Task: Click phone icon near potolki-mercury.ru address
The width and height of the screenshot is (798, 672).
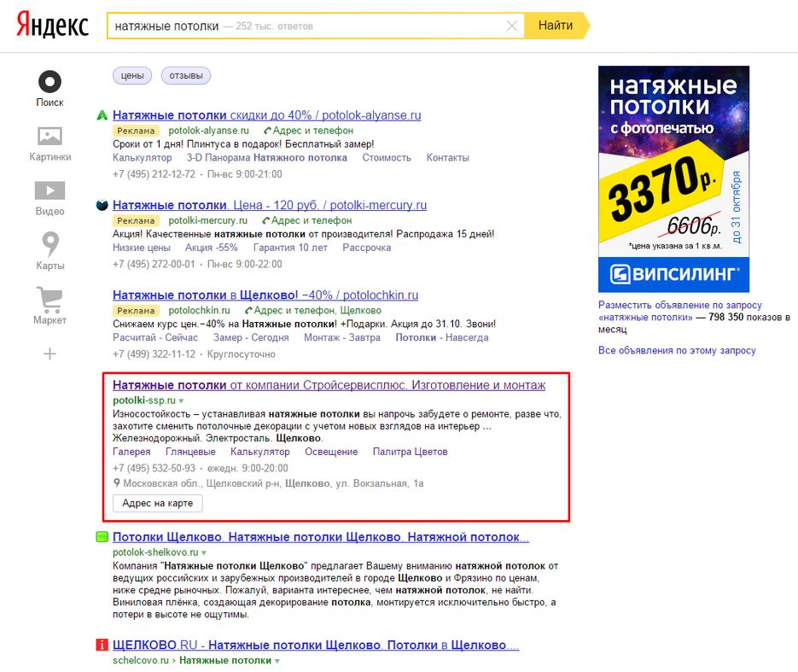Action: click(265, 221)
